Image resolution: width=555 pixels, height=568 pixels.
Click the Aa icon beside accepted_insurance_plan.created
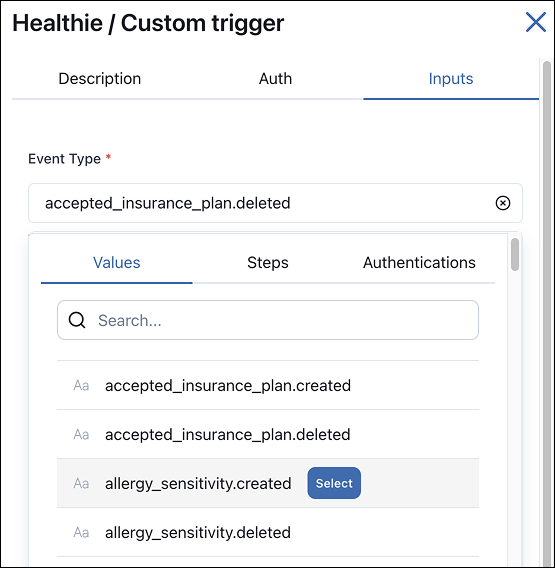[81, 385]
